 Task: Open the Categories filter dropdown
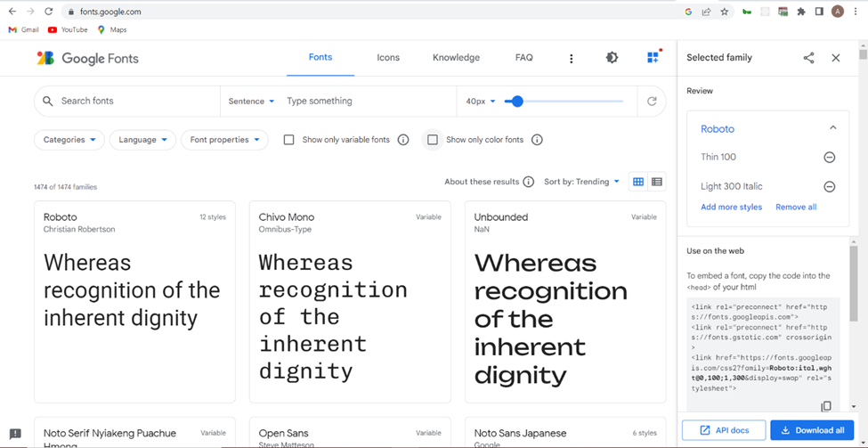coord(69,140)
